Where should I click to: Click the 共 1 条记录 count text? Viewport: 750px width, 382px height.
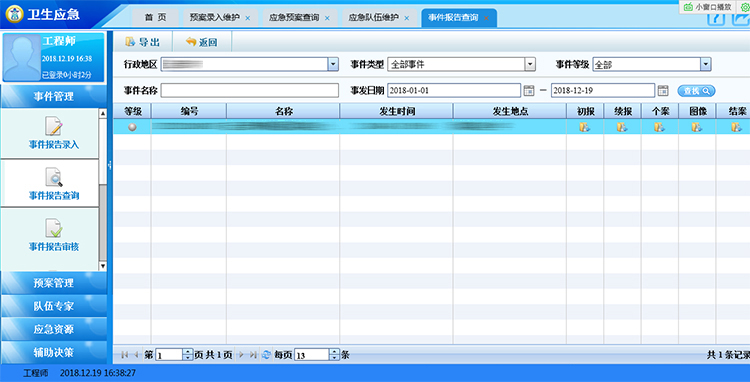tap(728, 355)
